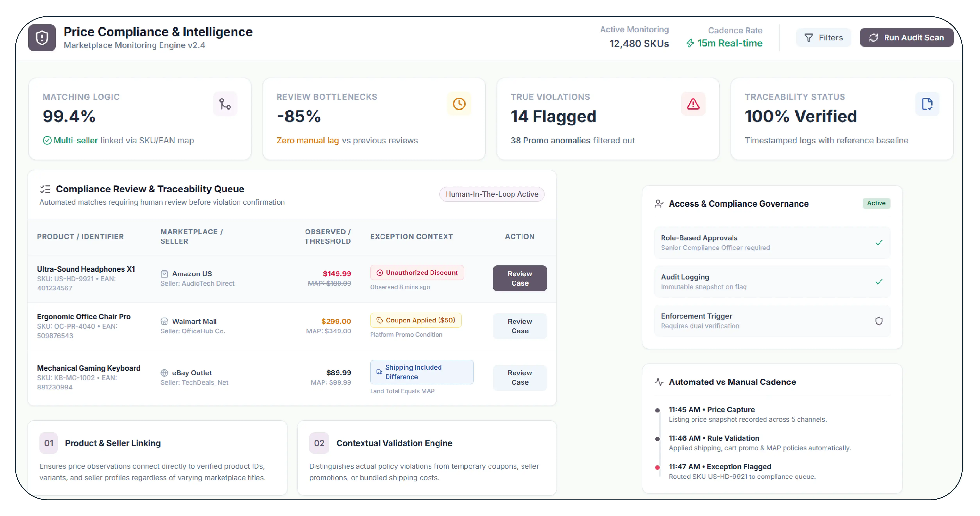The height and width of the screenshot is (516, 980).
Task: Click the checklist icon next to Compliance Review title
Action: [45, 189]
